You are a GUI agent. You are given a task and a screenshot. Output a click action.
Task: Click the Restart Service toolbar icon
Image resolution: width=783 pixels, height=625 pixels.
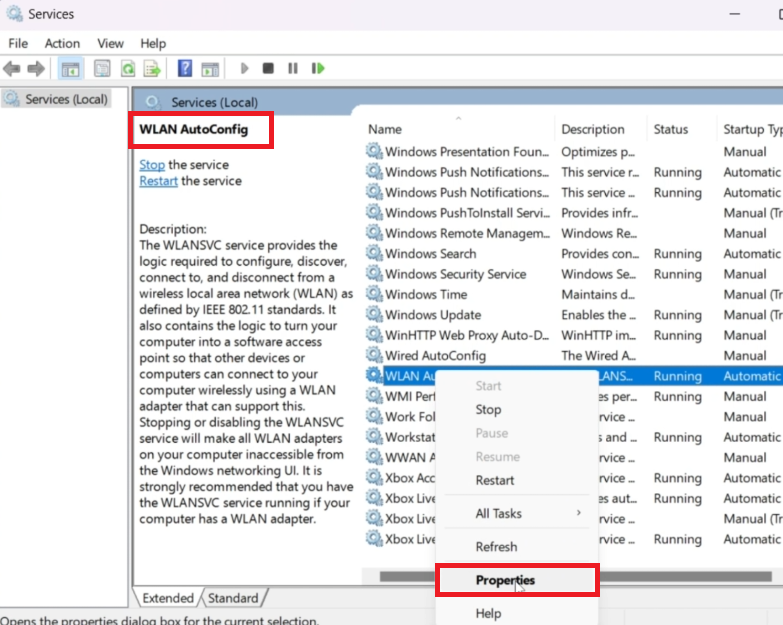318,69
